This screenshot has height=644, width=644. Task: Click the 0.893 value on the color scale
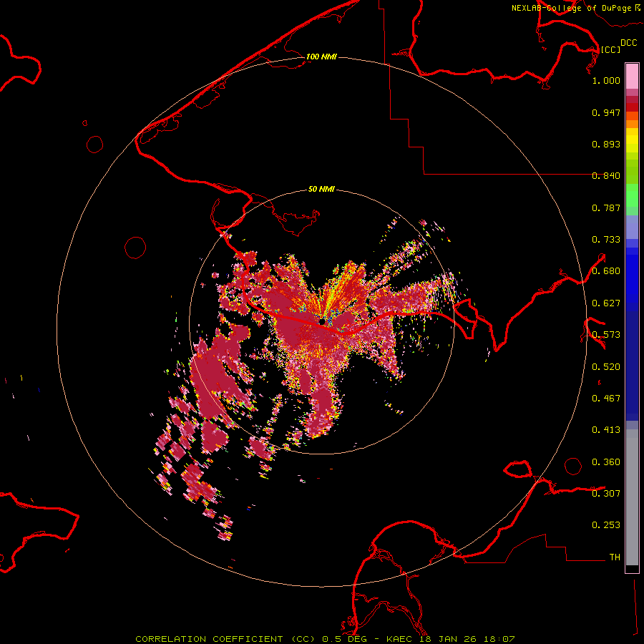coord(606,144)
